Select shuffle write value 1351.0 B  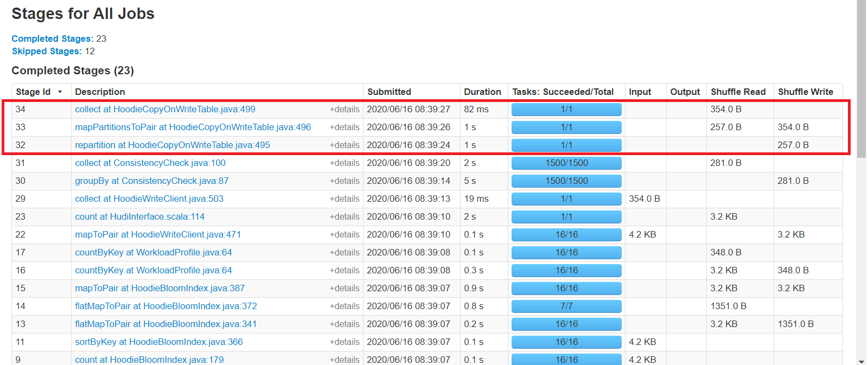[x=796, y=324]
